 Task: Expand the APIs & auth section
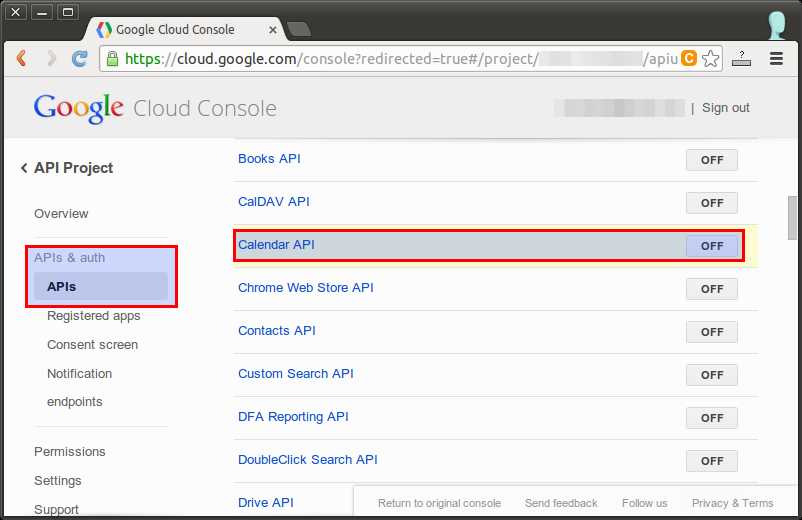(x=70, y=257)
